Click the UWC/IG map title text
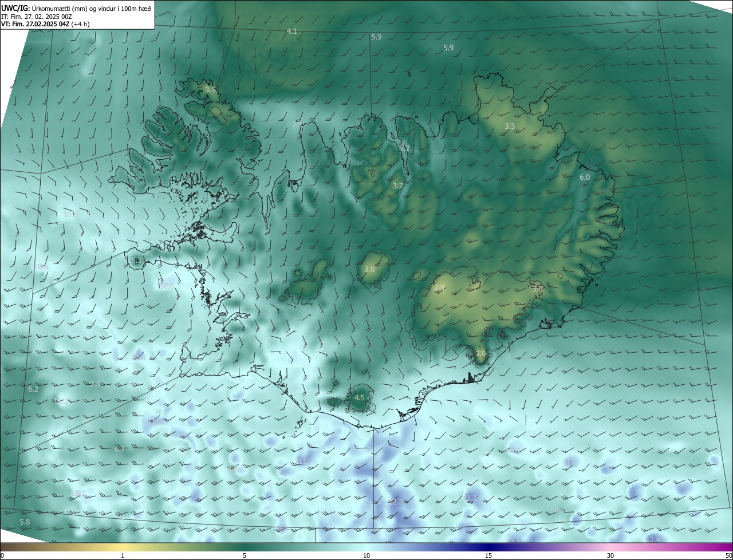733x560 pixels. [x=76, y=8]
